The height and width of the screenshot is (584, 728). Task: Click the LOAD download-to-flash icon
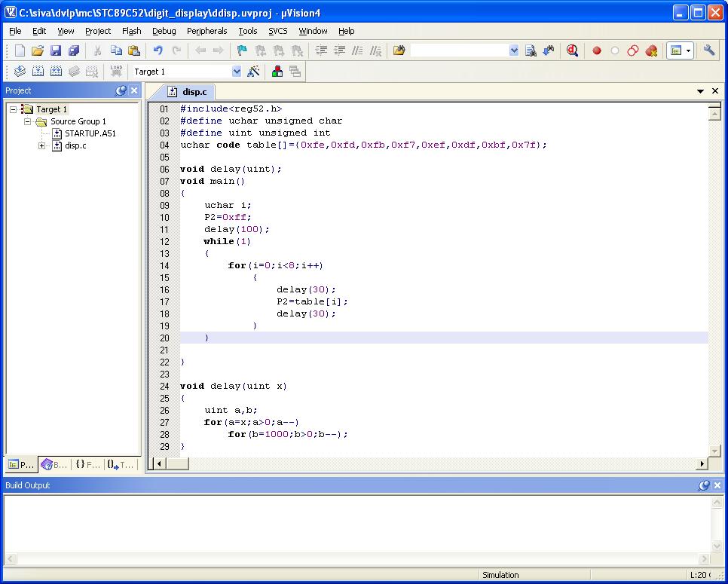[x=116, y=71]
